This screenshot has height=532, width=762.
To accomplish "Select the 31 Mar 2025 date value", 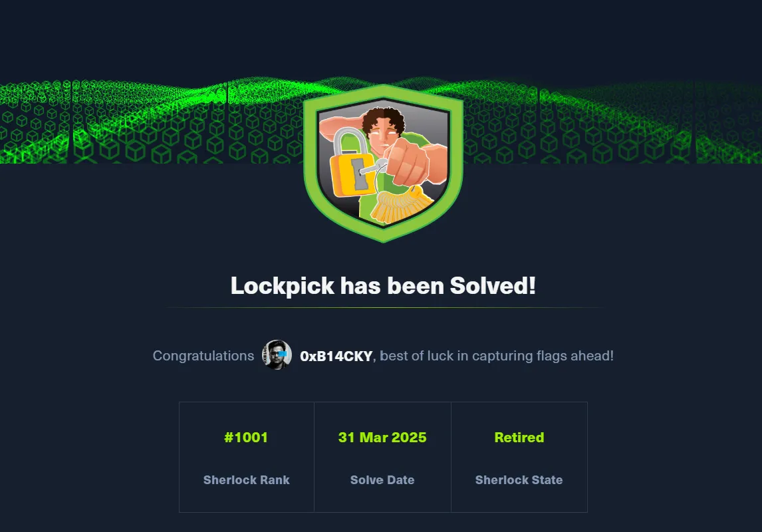I will (382, 438).
